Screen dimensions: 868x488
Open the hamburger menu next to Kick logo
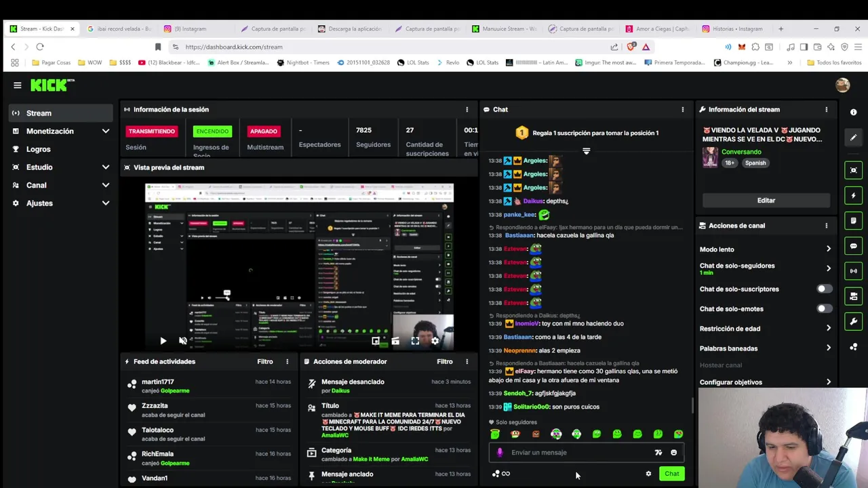(x=17, y=85)
